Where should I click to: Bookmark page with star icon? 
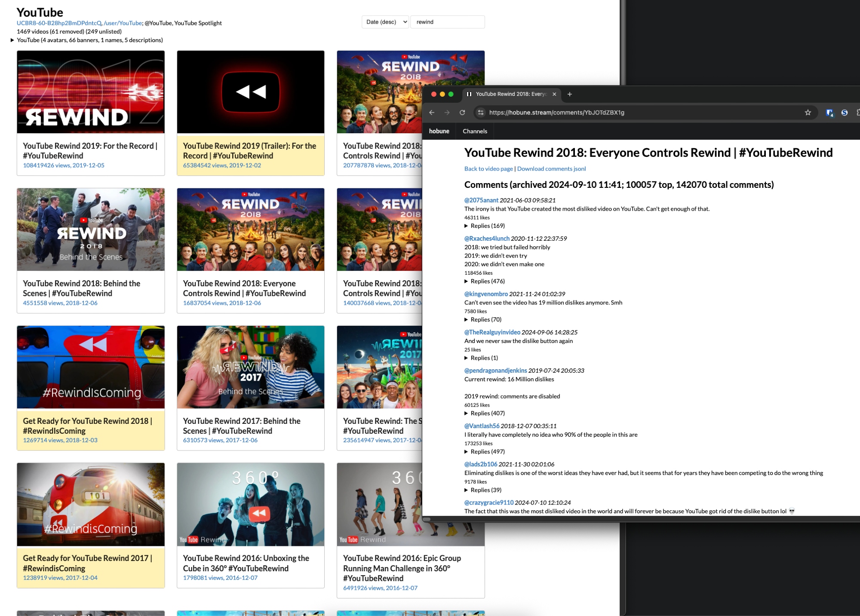pyautogui.click(x=808, y=113)
